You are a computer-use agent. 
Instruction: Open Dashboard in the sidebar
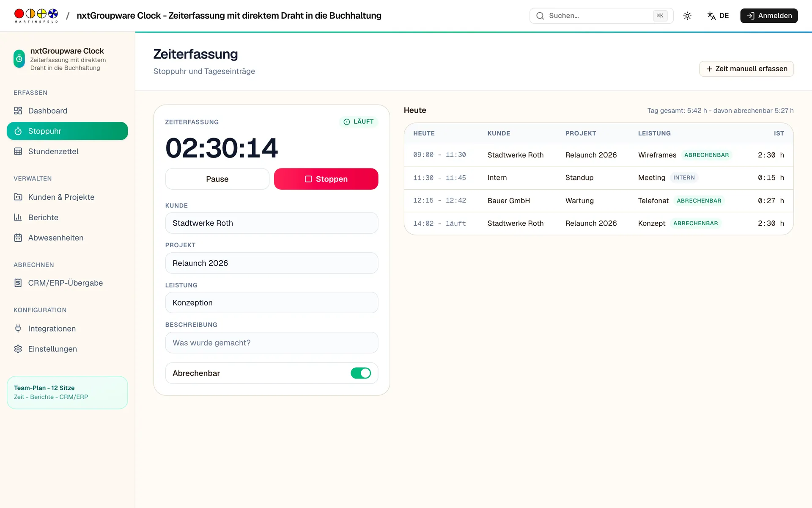pyautogui.click(x=67, y=110)
